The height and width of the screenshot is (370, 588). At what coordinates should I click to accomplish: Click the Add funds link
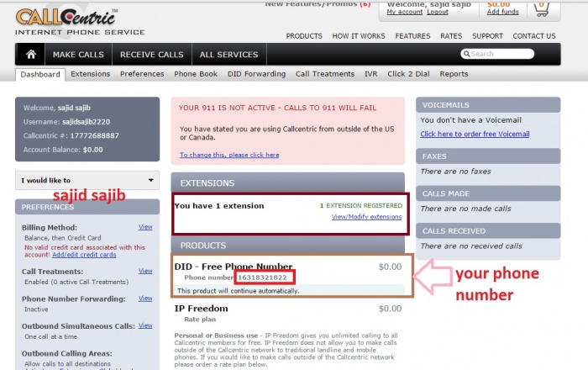pyautogui.click(x=502, y=12)
